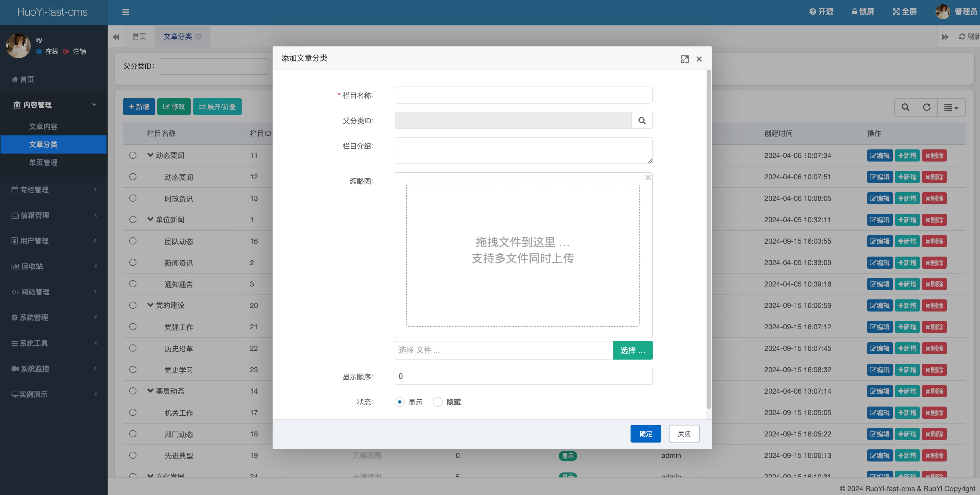Open the parent category search picker
This screenshot has height=495, width=980.
point(642,120)
